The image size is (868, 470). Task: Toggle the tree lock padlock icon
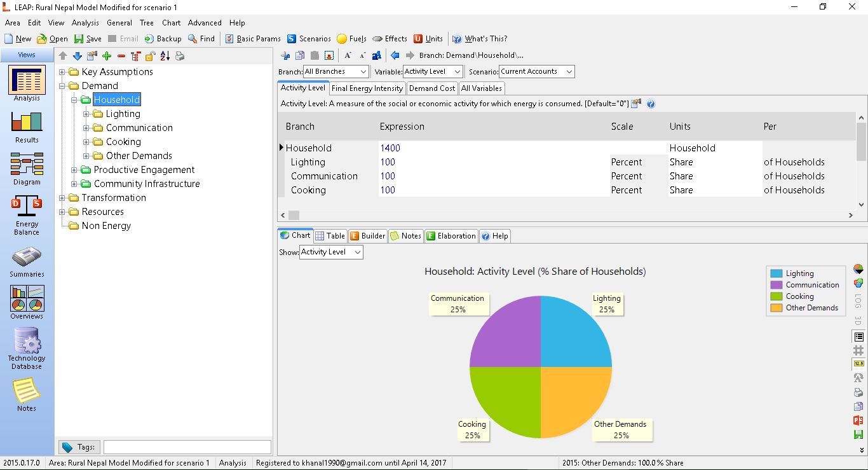pos(151,56)
